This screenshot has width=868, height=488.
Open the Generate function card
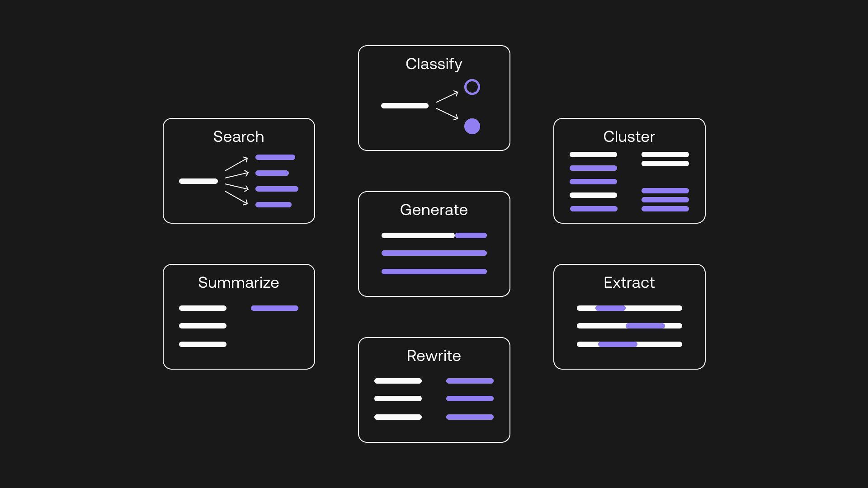tap(434, 244)
